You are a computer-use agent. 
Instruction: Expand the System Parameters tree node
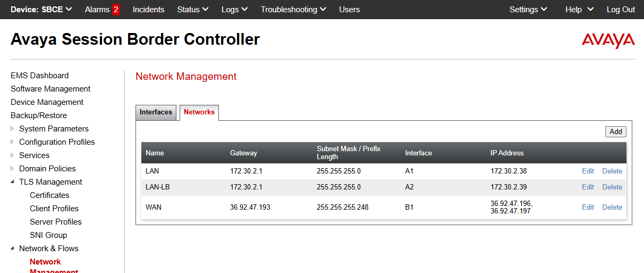pos(13,129)
